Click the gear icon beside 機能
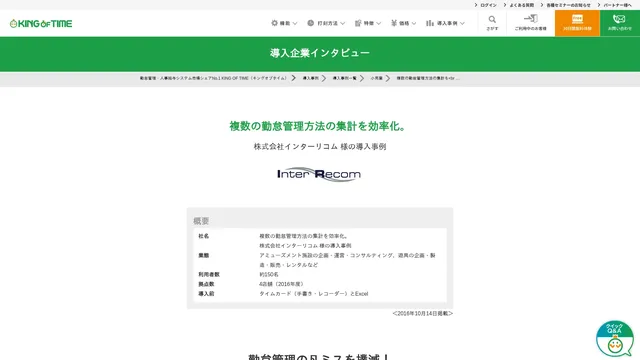The height and width of the screenshot is (360, 640). point(274,23)
